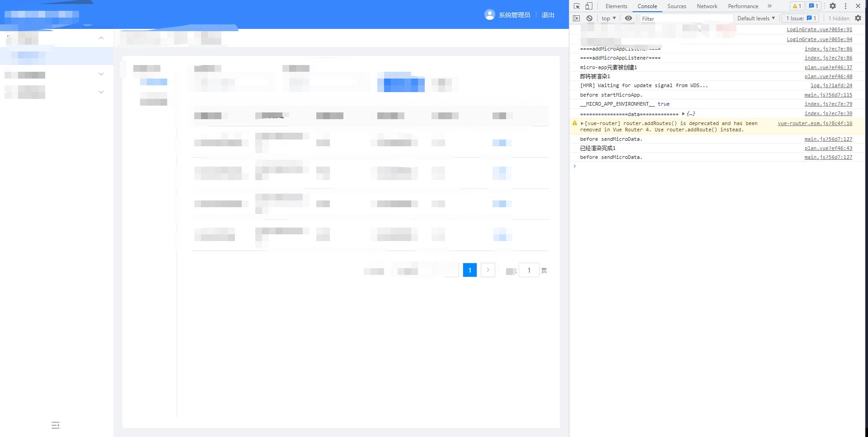Click the user avatar next to 系统管理员
This screenshot has width=868, height=437.
(490, 14)
